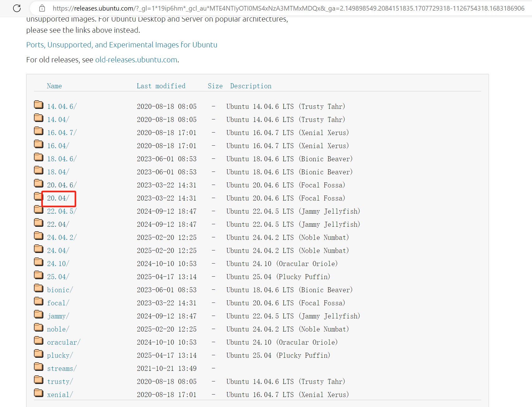Open the 24.10/ directory link

point(58,264)
